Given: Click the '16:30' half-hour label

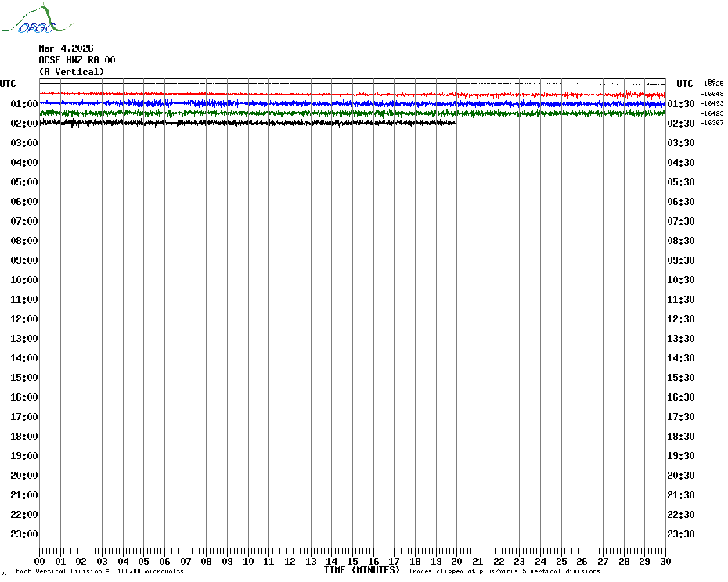Looking at the screenshot, I should coord(681,397).
